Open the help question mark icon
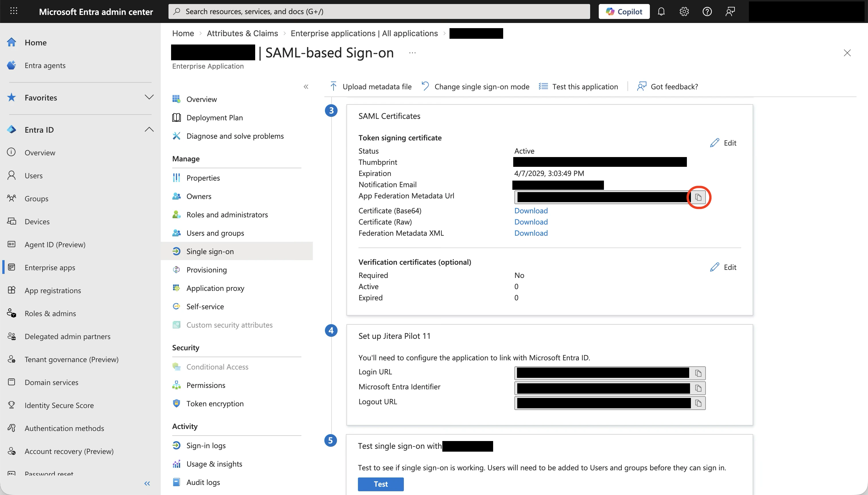This screenshot has height=495, width=868. [x=707, y=11]
